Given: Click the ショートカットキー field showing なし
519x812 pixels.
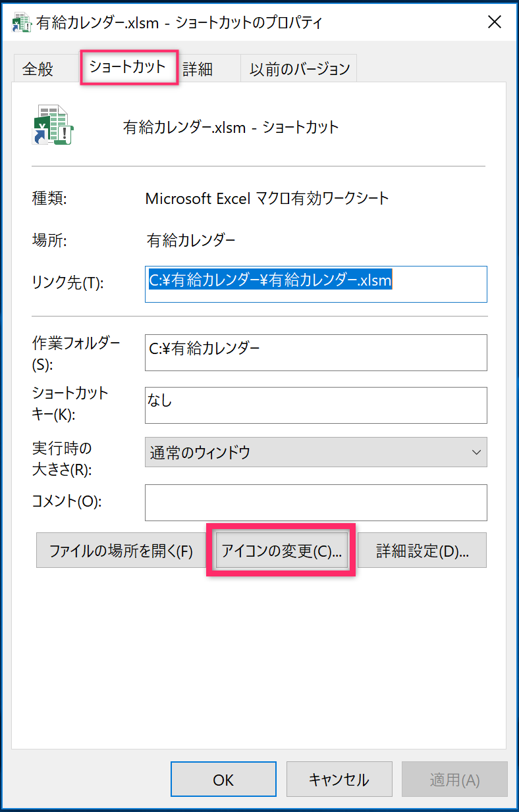Looking at the screenshot, I should 315,405.
